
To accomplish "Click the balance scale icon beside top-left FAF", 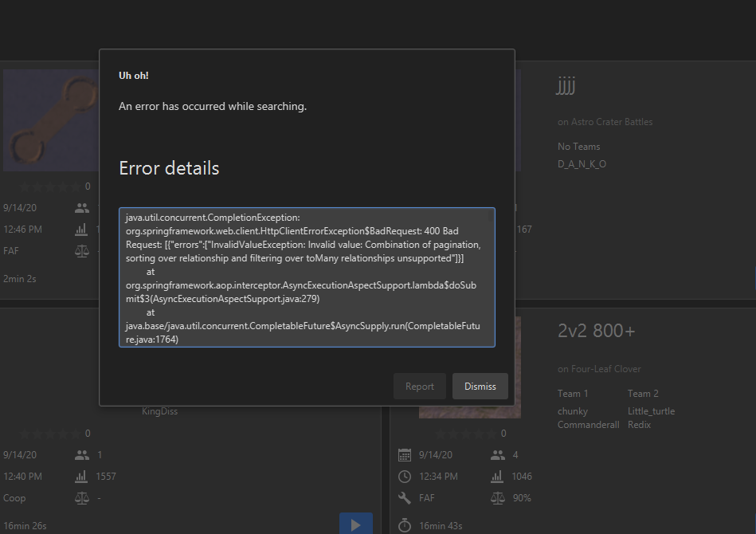I will 82,251.
